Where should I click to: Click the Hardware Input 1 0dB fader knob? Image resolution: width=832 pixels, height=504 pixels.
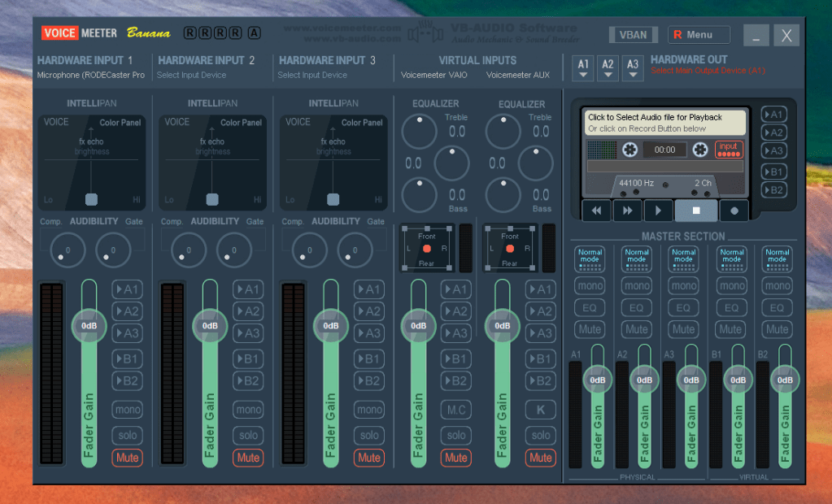point(89,325)
